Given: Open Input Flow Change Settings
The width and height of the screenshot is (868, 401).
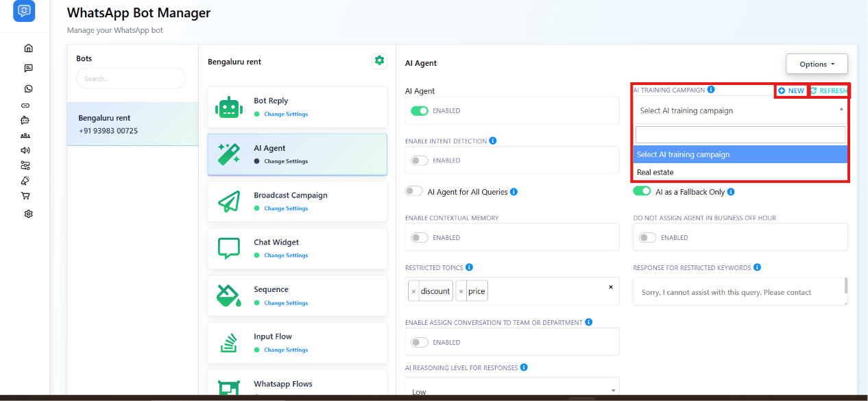Looking at the screenshot, I should (286, 350).
